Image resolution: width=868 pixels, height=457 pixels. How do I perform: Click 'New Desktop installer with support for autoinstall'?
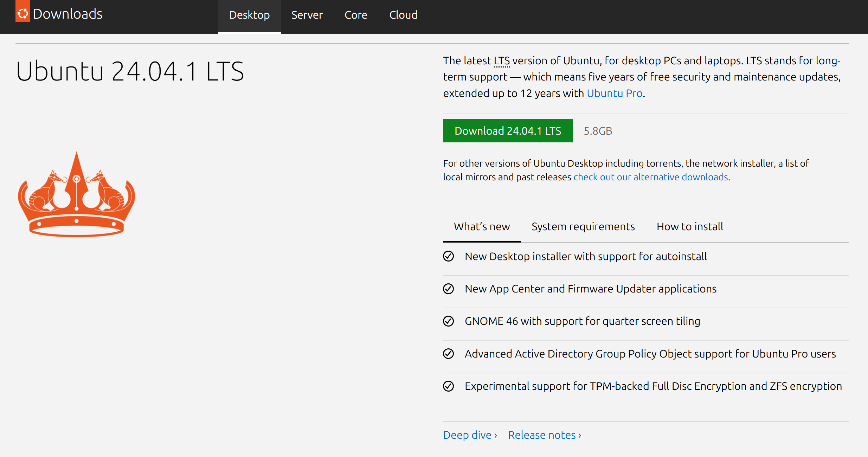point(586,257)
